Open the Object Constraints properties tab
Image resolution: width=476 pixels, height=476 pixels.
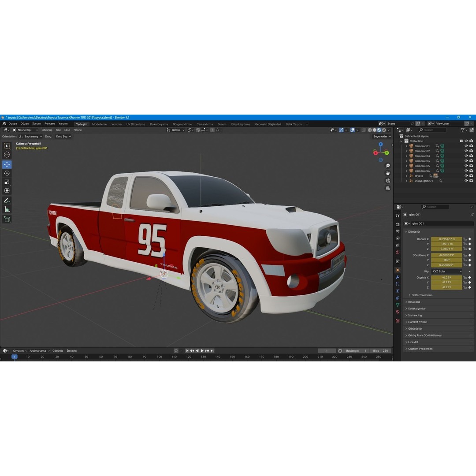[x=398, y=298]
